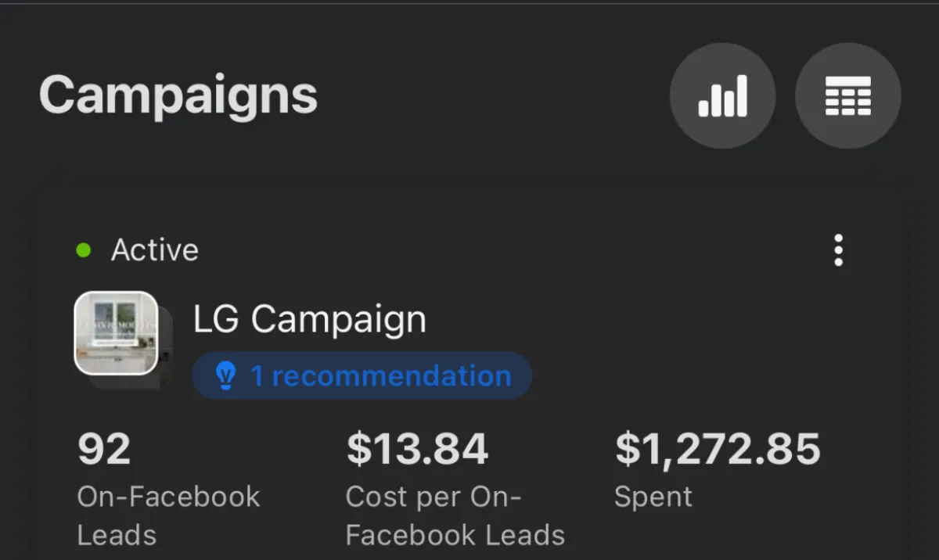Select the $1,272.85 spent amount
The image size is (939, 560).
point(718,449)
